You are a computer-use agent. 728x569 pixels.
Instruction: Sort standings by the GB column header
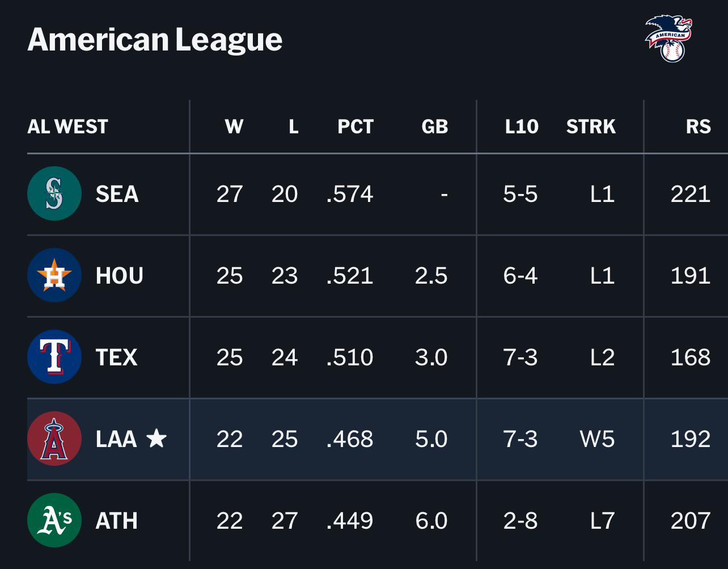[435, 126]
